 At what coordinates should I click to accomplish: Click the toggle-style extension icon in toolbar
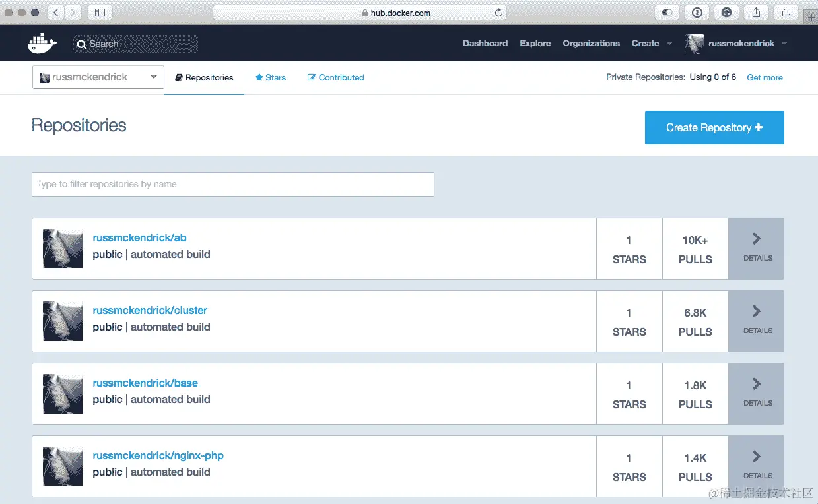coord(667,13)
